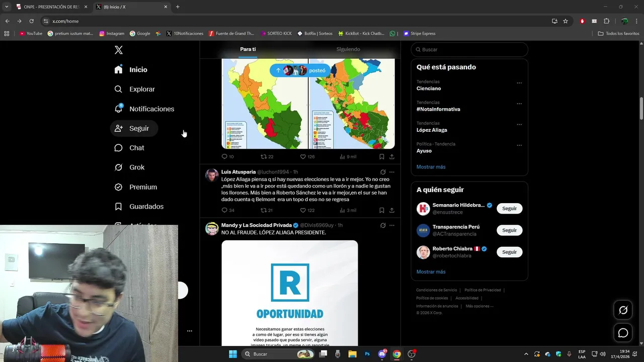Switch to the Siguiendo tab
Image resolution: width=644 pixels, height=362 pixels.
tap(348, 49)
